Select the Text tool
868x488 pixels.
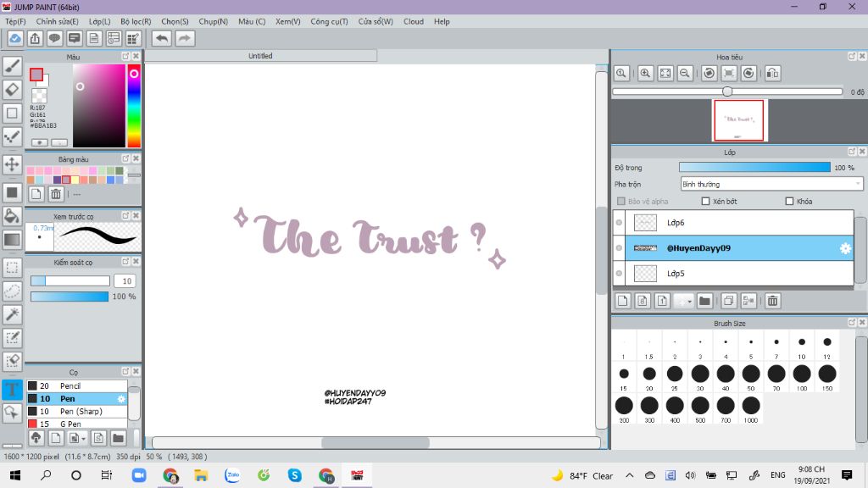pos(12,390)
